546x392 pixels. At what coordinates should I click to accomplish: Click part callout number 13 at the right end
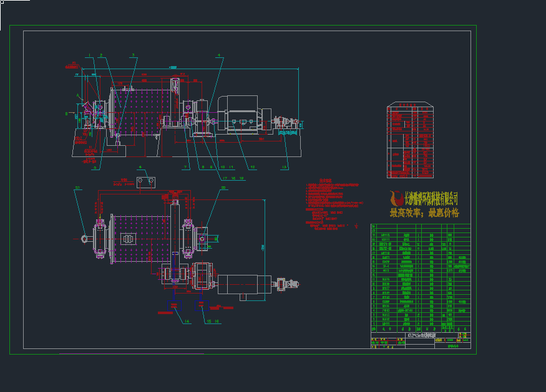285,168
